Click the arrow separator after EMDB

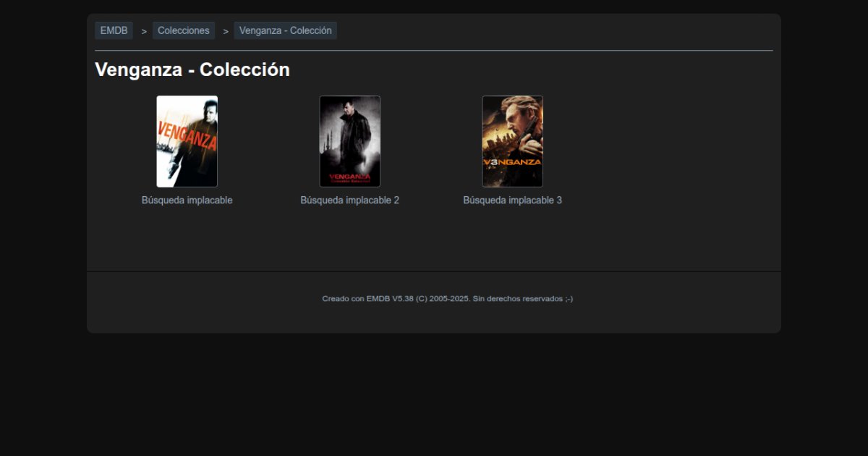tap(144, 31)
